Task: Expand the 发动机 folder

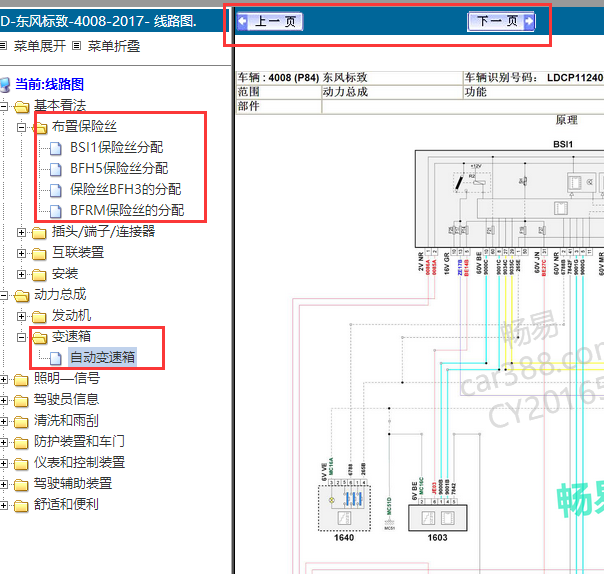Action: (x=22, y=316)
